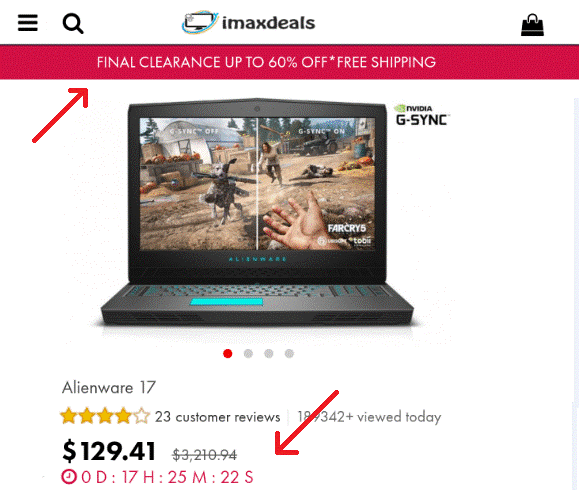Click the viewed today counter
This screenshot has height=498, width=579.
[x=369, y=417]
